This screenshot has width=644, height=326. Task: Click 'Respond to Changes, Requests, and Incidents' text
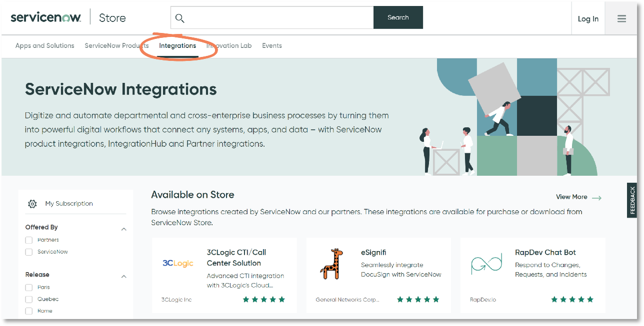click(x=550, y=270)
